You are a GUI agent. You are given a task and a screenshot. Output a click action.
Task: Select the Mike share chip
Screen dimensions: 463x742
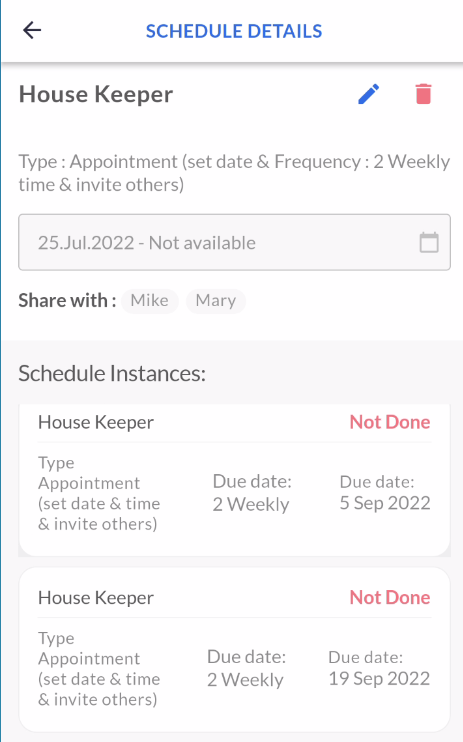(x=150, y=301)
